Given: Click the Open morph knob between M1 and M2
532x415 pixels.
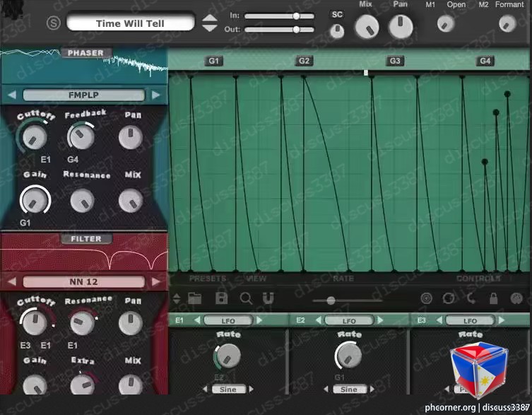Looking at the screenshot, I should (446, 24).
